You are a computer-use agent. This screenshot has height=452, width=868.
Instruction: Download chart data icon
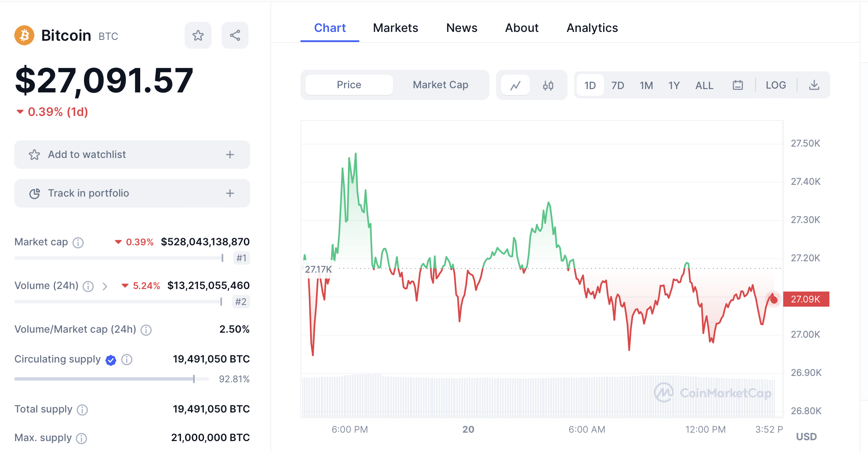(814, 85)
